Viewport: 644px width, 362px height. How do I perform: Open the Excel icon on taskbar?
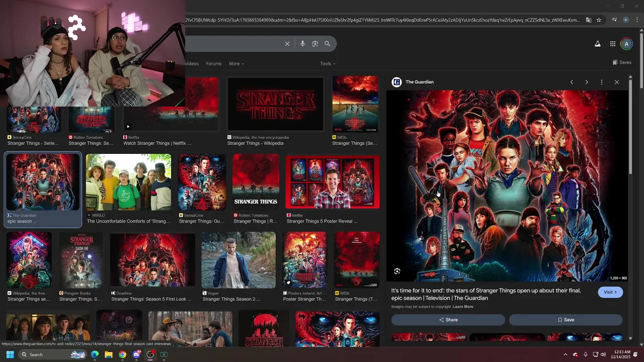tap(164, 354)
